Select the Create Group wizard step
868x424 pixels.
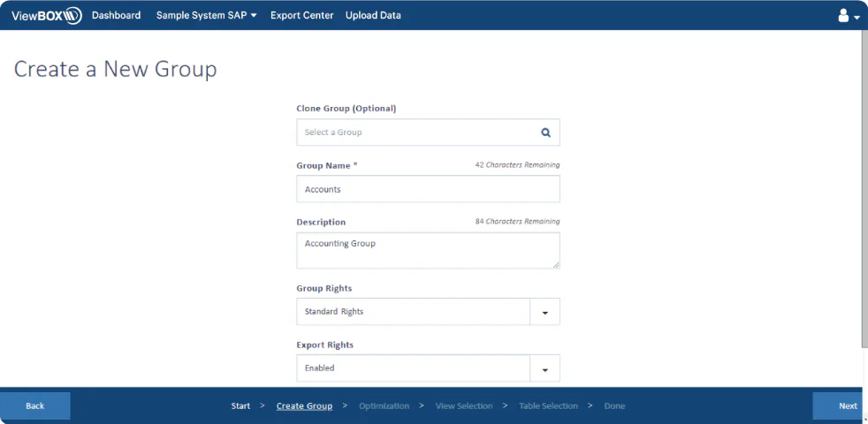(x=304, y=405)
